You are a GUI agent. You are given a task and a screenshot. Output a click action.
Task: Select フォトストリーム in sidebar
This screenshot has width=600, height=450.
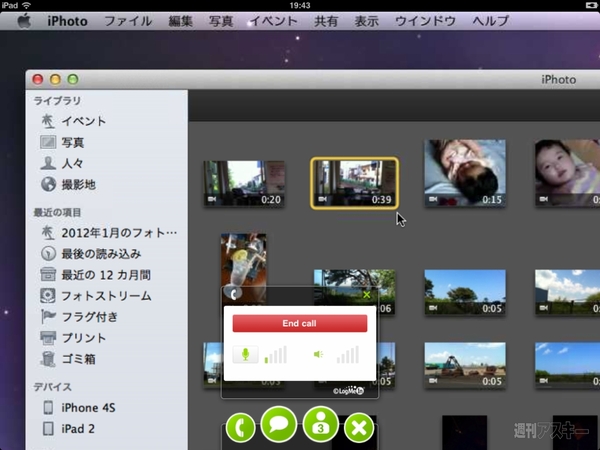coord(106,296)
